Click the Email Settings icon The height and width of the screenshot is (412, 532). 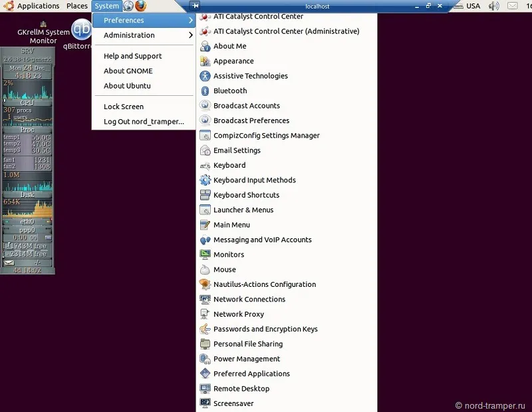click(x=205, y=150)
